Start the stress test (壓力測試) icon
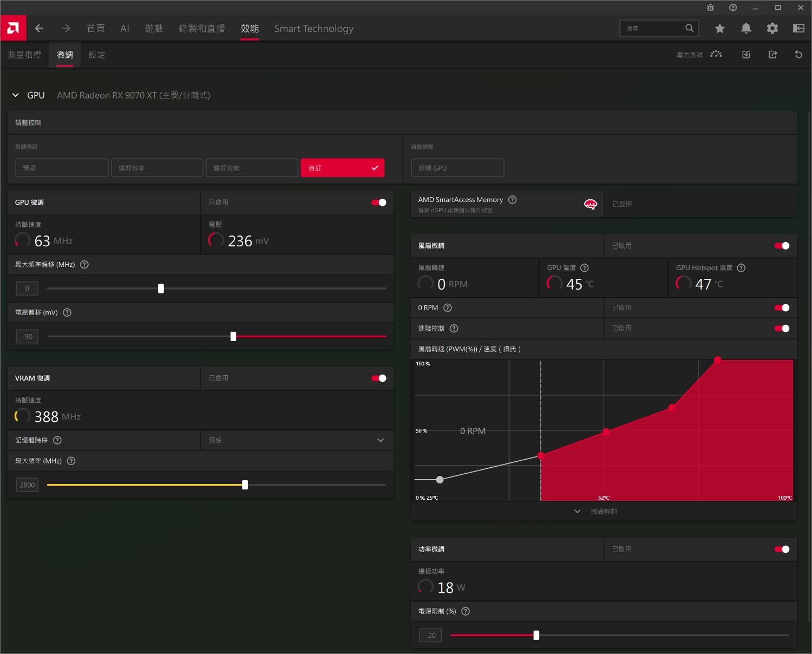Screen dimensions: 812x654 (716, 54)
